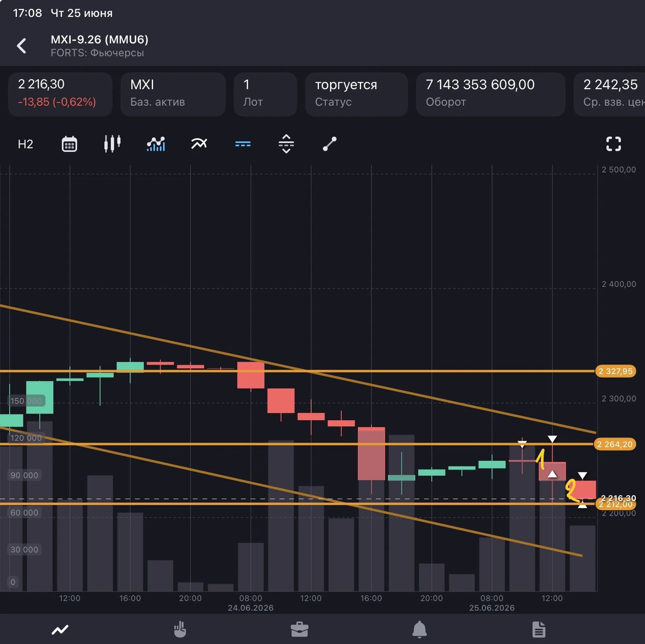
Task: Tap the Оборот turnover card
Action: click(491, 94)
